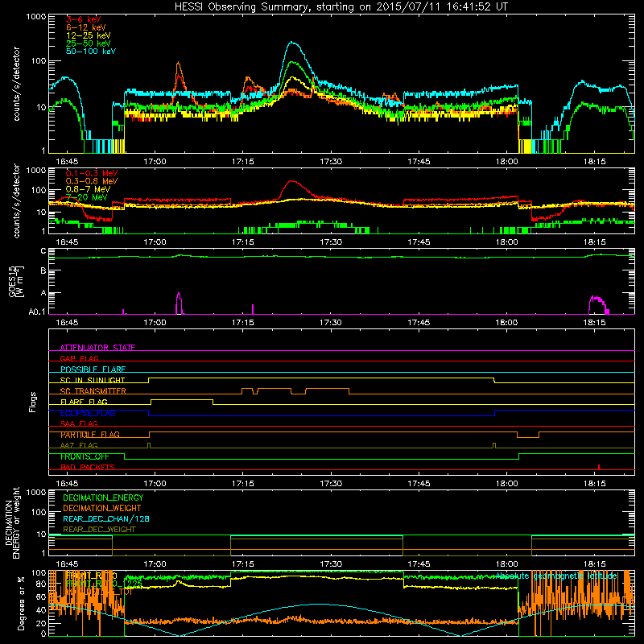Select the 50-100 keV legend label
This screenshot has height=644, width=644.
click(x=91, y=52)
